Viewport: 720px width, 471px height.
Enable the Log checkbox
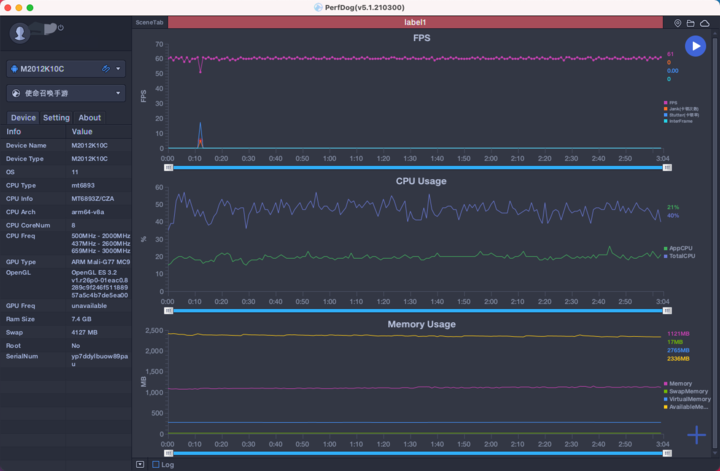tap(155, 464)
